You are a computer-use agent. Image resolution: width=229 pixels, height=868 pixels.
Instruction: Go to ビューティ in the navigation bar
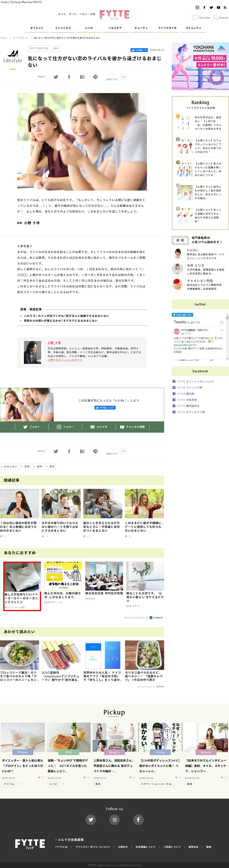click(x=141, y=28)
